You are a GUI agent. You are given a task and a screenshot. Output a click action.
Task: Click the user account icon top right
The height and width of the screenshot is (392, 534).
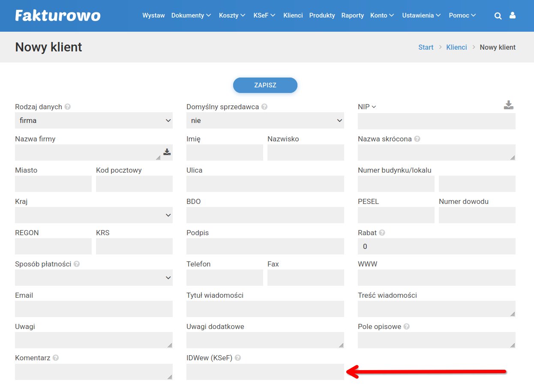pyautogui.click(x=513, y=15)
